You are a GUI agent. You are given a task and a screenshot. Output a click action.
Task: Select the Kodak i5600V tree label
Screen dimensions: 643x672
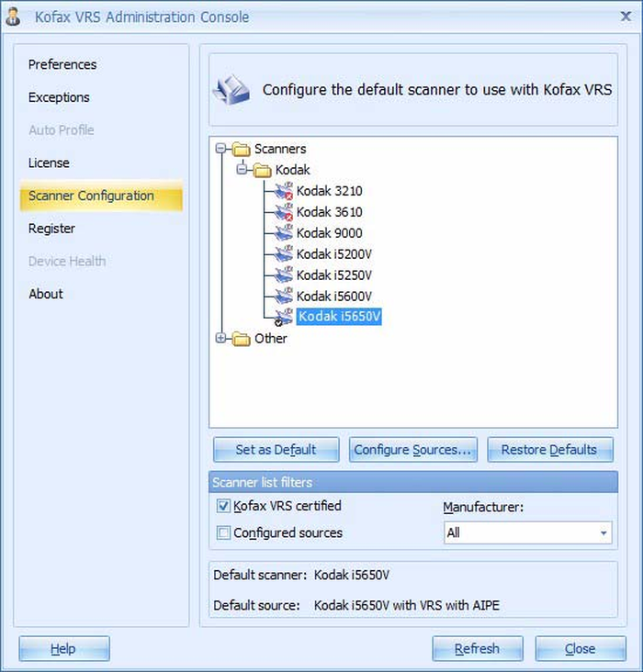click(x=334, y=296)
